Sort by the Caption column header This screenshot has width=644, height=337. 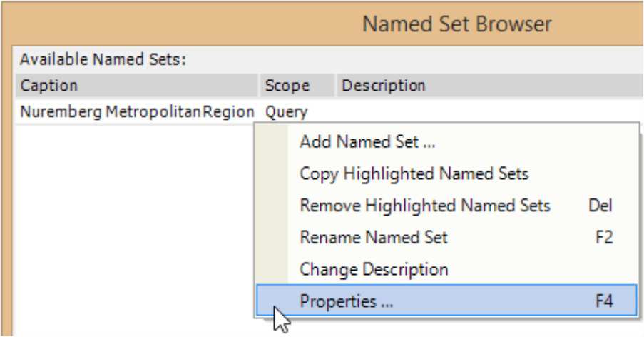pos(136,86)
